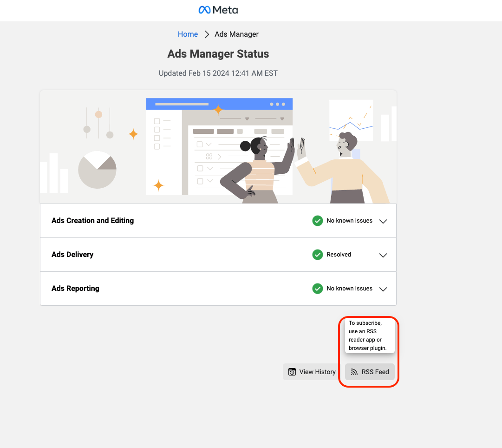Go to the Home breadcrumb link
The image size is (502, 448).
click(188, 34)
